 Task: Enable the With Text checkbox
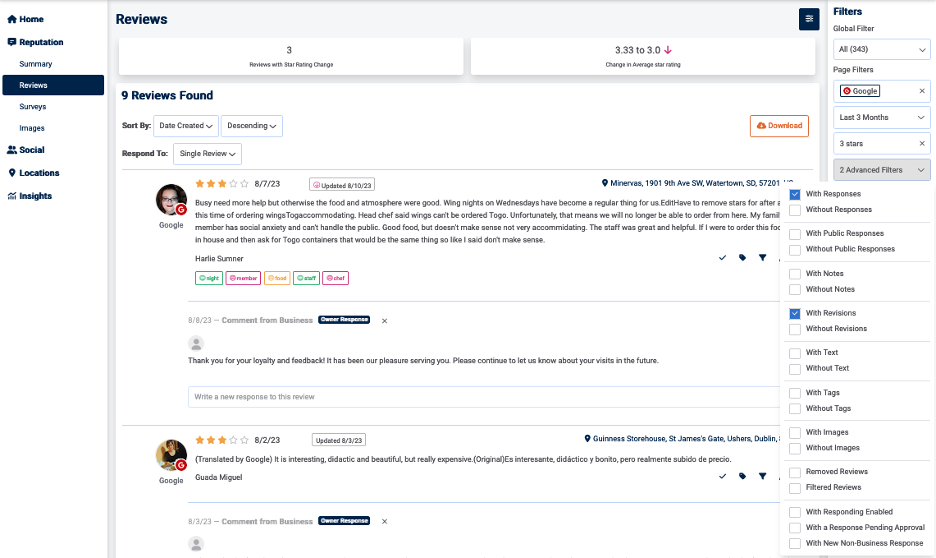pyautogui.click(x=795, y=353)
